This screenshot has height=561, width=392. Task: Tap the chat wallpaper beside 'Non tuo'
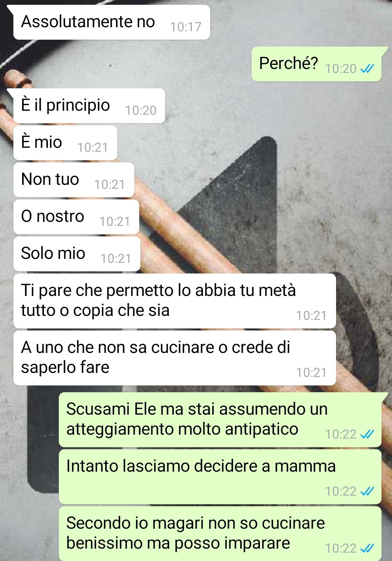(x=254, y=180)
